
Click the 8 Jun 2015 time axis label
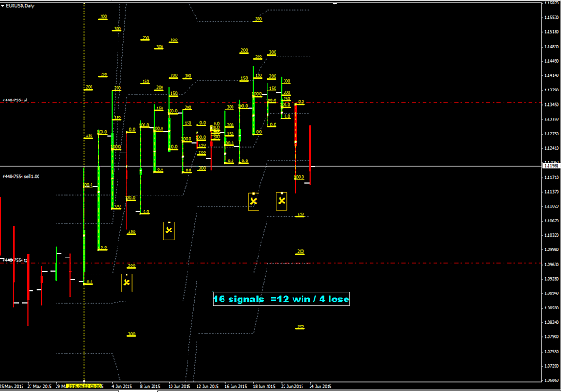click(x=150, y=386)
